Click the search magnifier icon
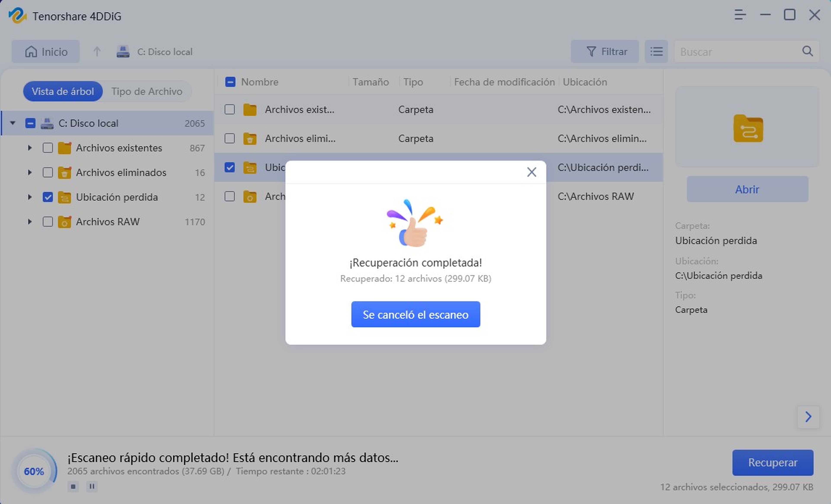The height and width of the screenshot is (504, 831). point(807,51)
